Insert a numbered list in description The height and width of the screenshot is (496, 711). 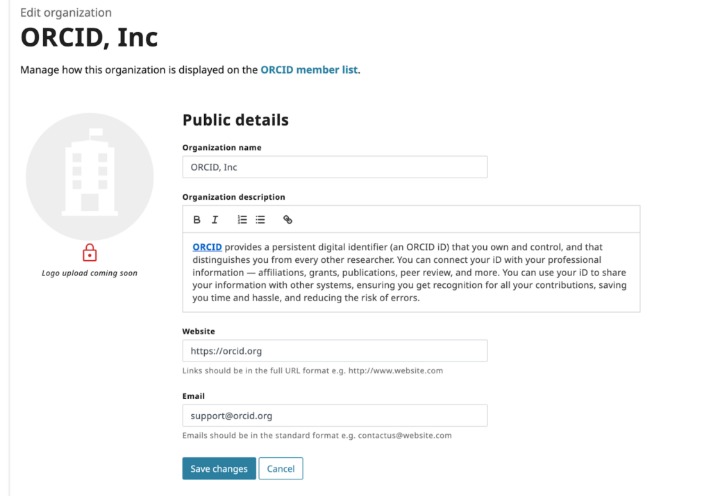242,220
